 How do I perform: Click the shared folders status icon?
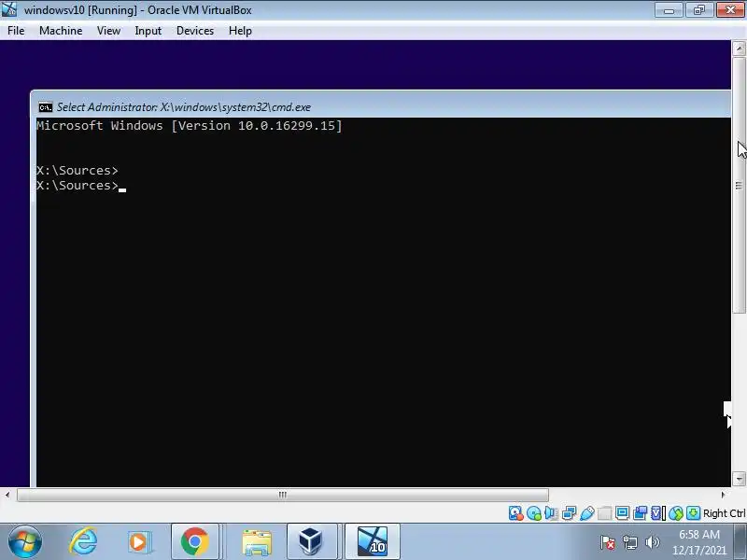tap(604, 512)
